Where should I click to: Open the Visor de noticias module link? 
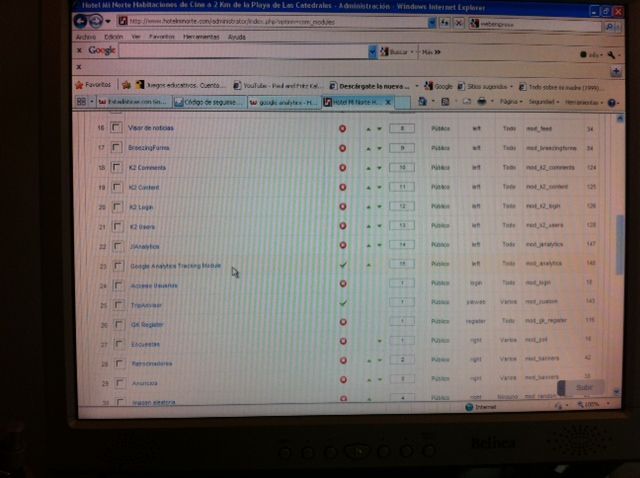151,128
